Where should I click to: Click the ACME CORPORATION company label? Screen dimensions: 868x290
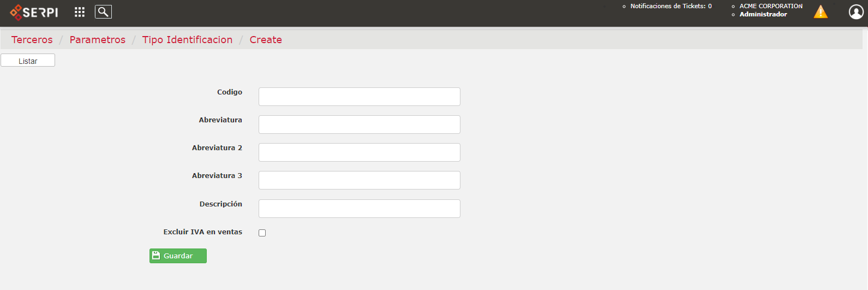[x=771, y=6]
